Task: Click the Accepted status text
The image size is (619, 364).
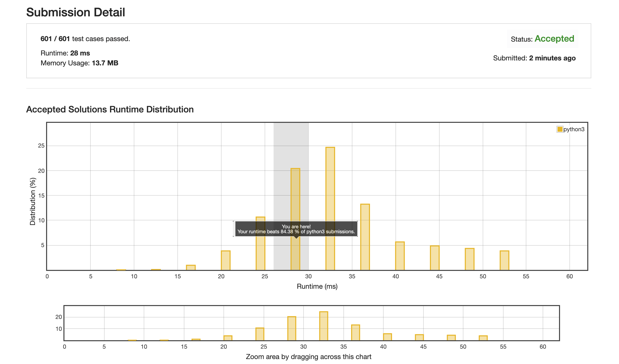Action: (554, 39)
